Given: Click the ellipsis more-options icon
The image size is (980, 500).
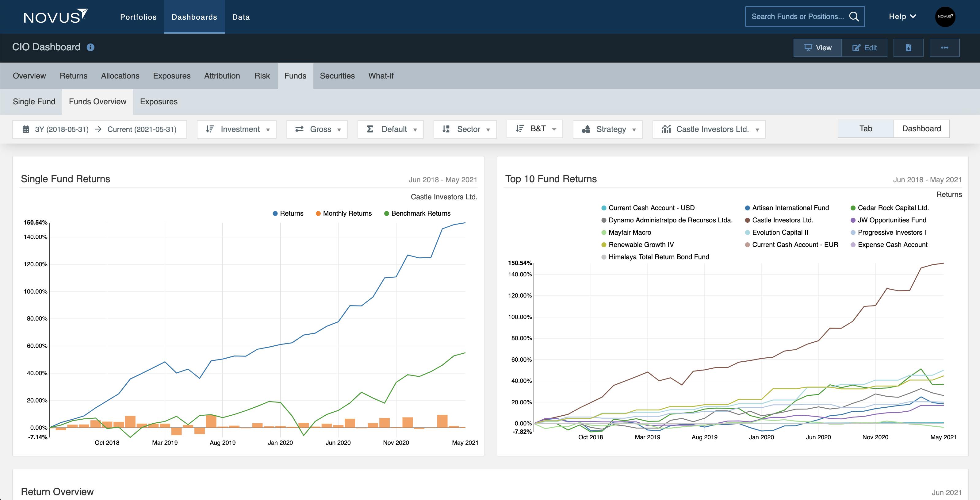Looking at the screenshot, I should [945, 48].
